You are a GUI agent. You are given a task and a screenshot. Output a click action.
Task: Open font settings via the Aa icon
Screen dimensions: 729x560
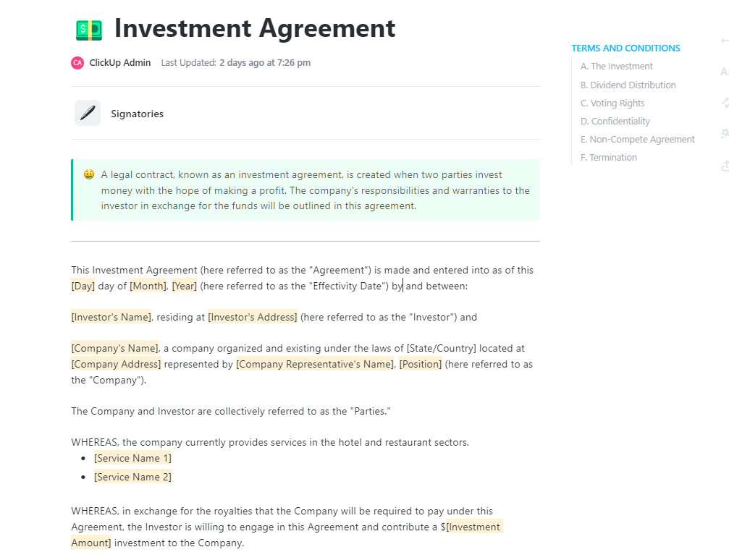(x=724, y=72)
